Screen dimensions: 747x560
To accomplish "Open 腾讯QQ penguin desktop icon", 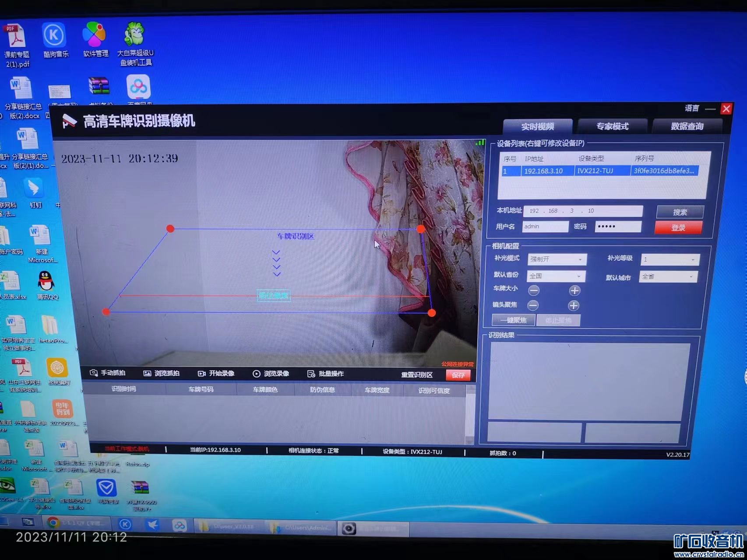I will point(47,285).
